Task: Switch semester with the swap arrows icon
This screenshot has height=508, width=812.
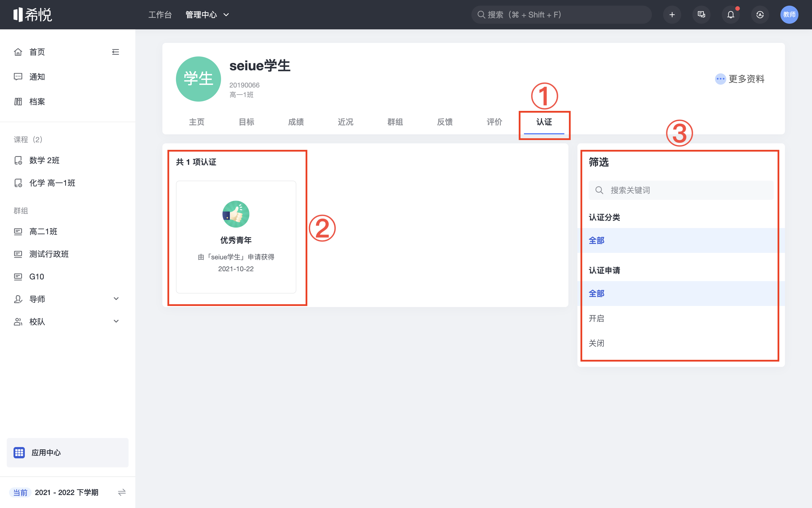Action: pyautogui.click(x=122, y=492)
